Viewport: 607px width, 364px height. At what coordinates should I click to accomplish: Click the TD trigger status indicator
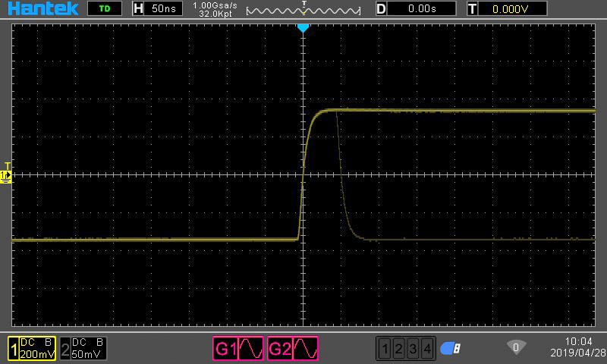[105, 8]
